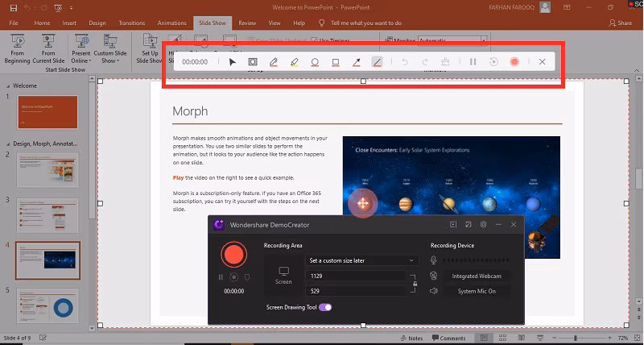This screenshot has height=345, width=644.
Task: Select the straight line drawing tool
Action: pyautogui.click(x=377, y=62)
